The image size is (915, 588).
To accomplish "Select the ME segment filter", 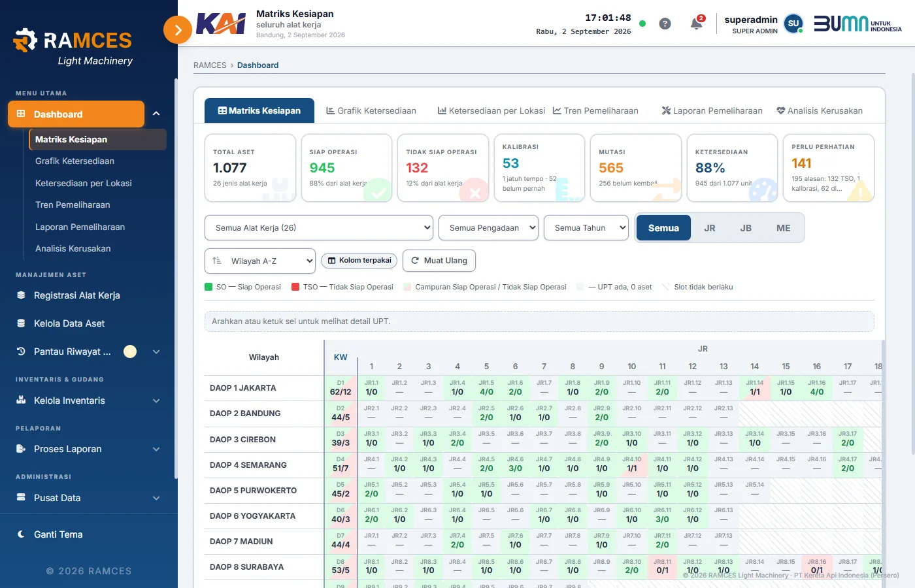I will [x=784, y=228].
